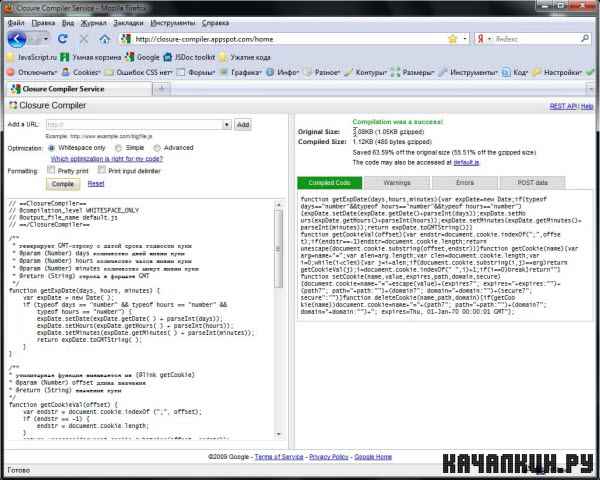
Task: Open Web Developer Отключить menu
Action: point(32,72)
